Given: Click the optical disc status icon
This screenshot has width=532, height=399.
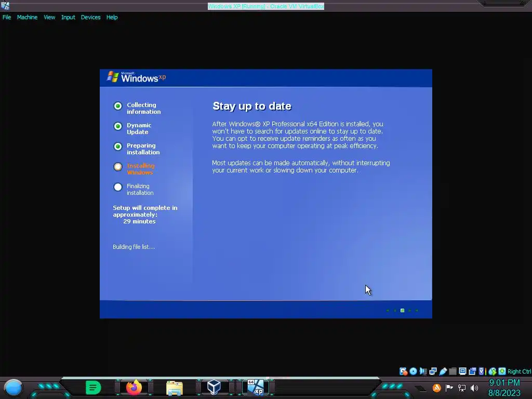Looking at the screenshot, I should (413, 371).
